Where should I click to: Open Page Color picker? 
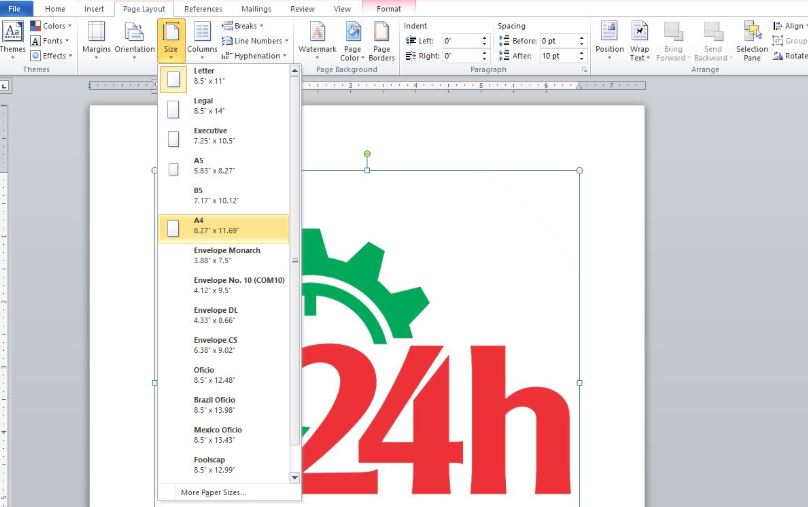(352, 41)
